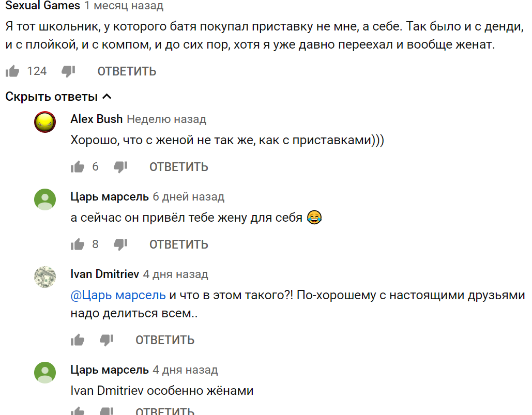This screenshot has height=415, width=532.
Task: Open the Sexual Games channel name
Action: [x=42, y=6]
